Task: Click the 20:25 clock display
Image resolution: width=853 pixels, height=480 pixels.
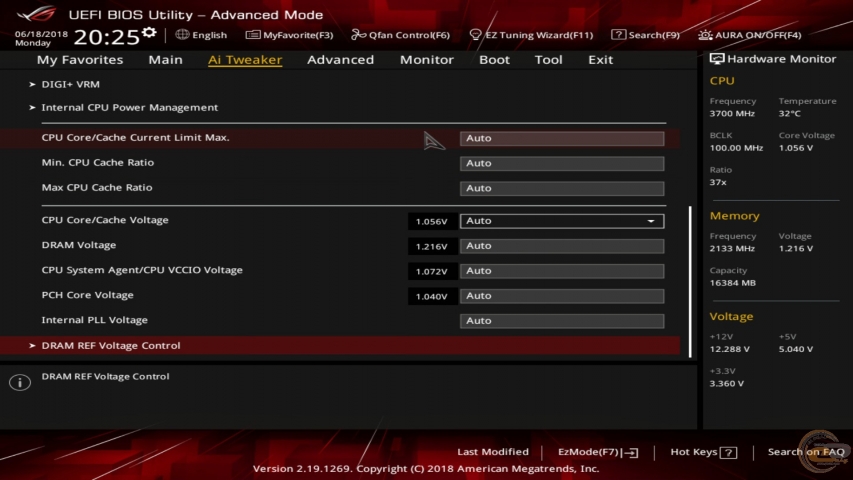Action: pos(106,37)
